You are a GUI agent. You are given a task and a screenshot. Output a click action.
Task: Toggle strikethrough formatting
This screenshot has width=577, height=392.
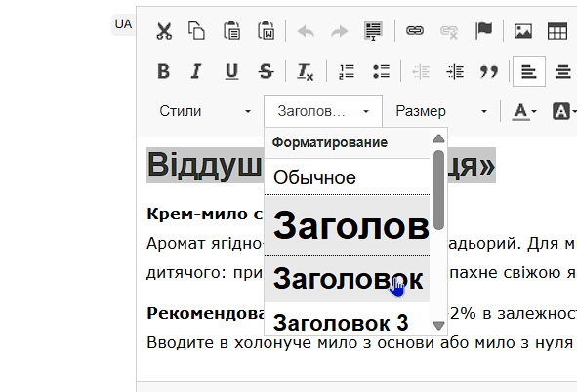(x=266, y=71)
